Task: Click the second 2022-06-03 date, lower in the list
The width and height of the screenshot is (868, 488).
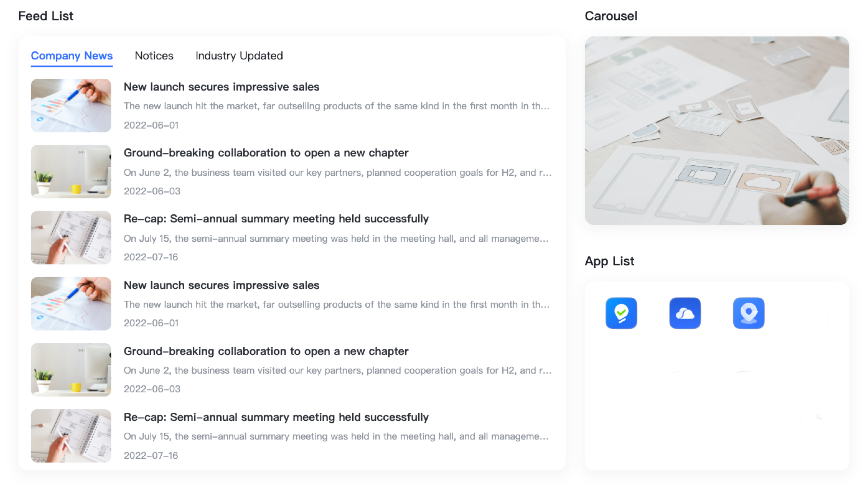Action: [x=152, y=389]
